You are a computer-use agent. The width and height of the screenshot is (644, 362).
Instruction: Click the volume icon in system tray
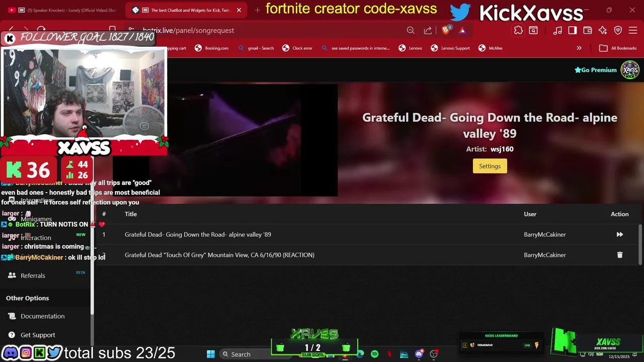(x=590, y=354)
